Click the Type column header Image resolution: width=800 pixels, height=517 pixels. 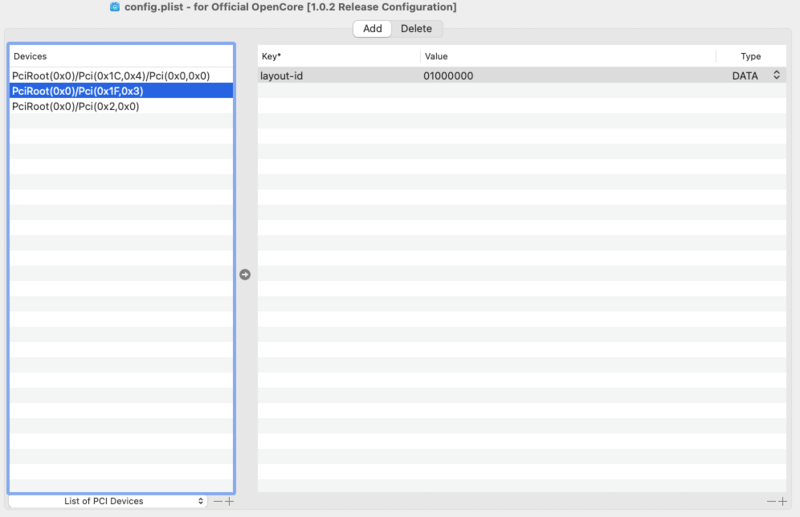pos(751,56)
